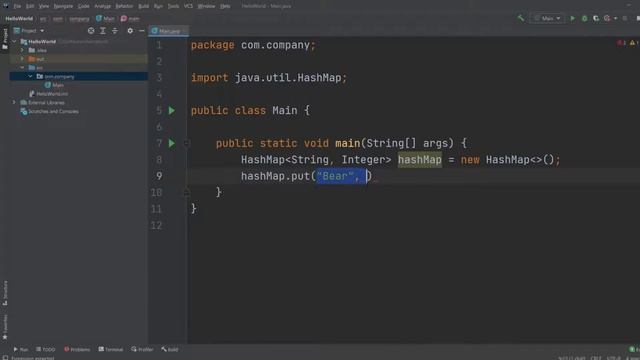This screenshot has width=640, height=360.
Task: Open the Build menu
Action: [144, 6]
